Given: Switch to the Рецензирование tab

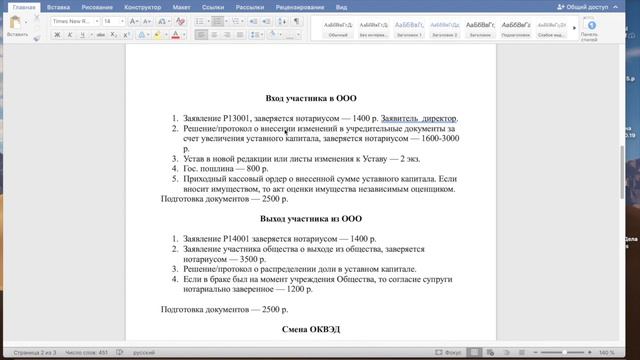Looking at the screenshot, I should point(300,7).
